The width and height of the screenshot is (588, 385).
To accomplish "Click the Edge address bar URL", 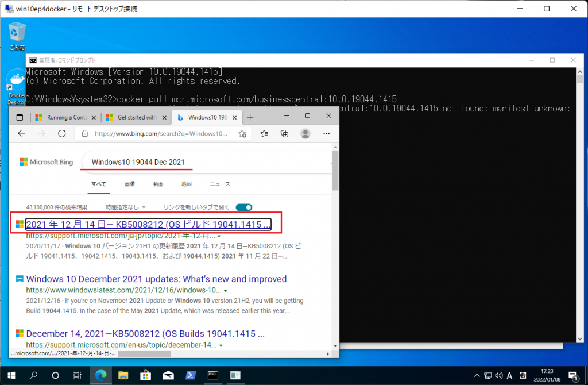I will [x=161, y=133].
